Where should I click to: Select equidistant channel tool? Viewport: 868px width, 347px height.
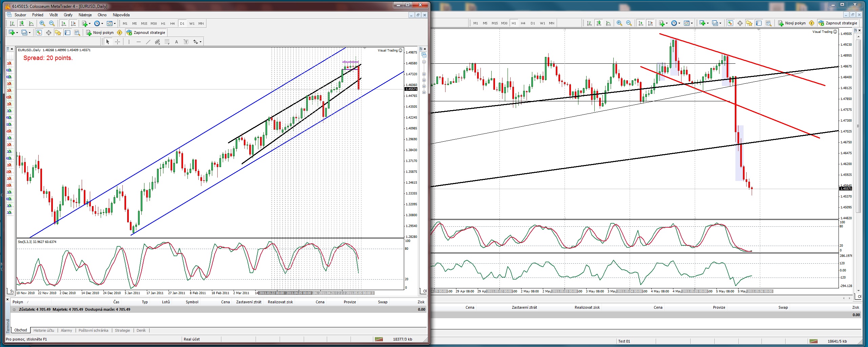(x=157, y=42)
